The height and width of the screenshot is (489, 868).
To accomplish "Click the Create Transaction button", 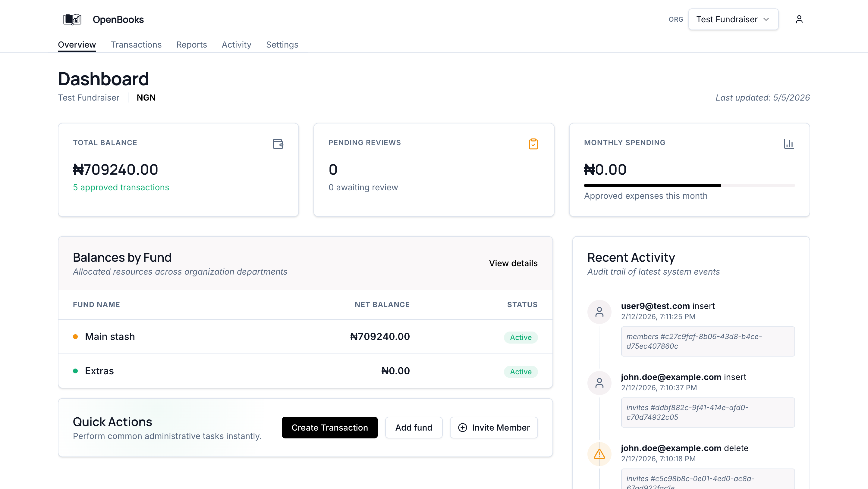I will click(329, 427).
